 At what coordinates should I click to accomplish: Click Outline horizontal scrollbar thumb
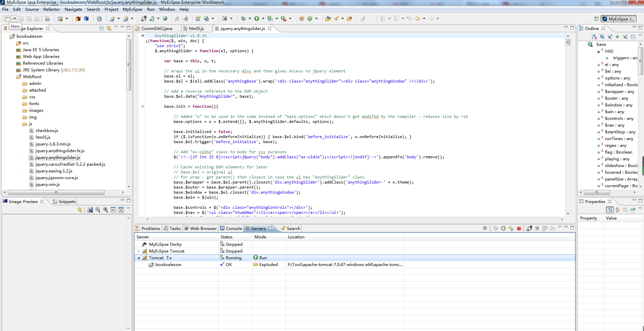pyautogui.click(x=597, y=193)
